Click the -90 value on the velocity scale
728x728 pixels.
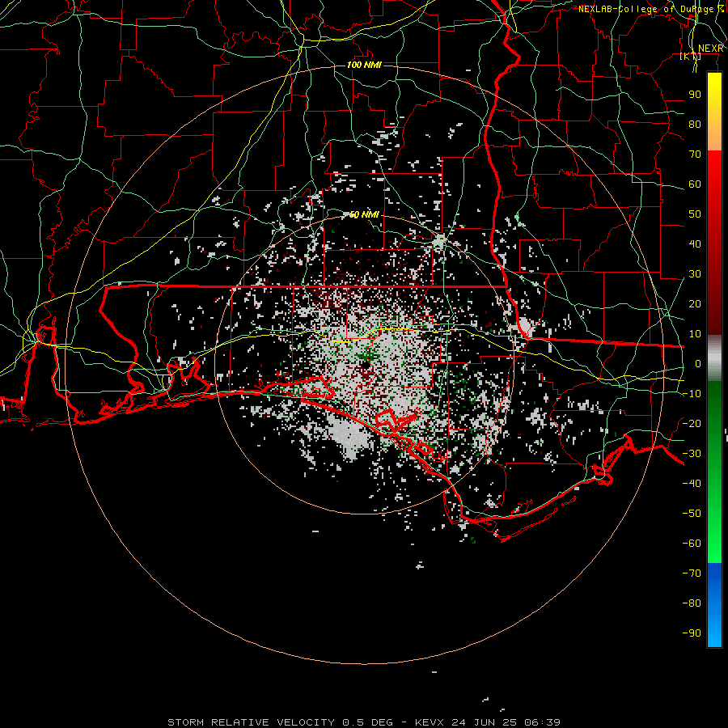[692, 633]
